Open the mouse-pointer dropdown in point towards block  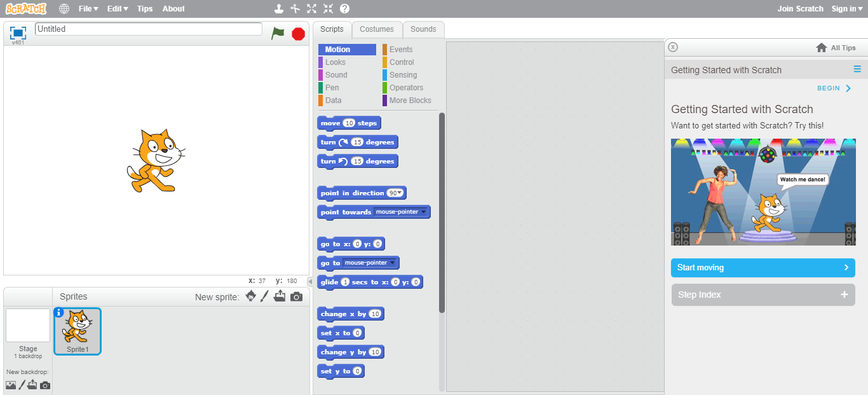coord(424,212)
